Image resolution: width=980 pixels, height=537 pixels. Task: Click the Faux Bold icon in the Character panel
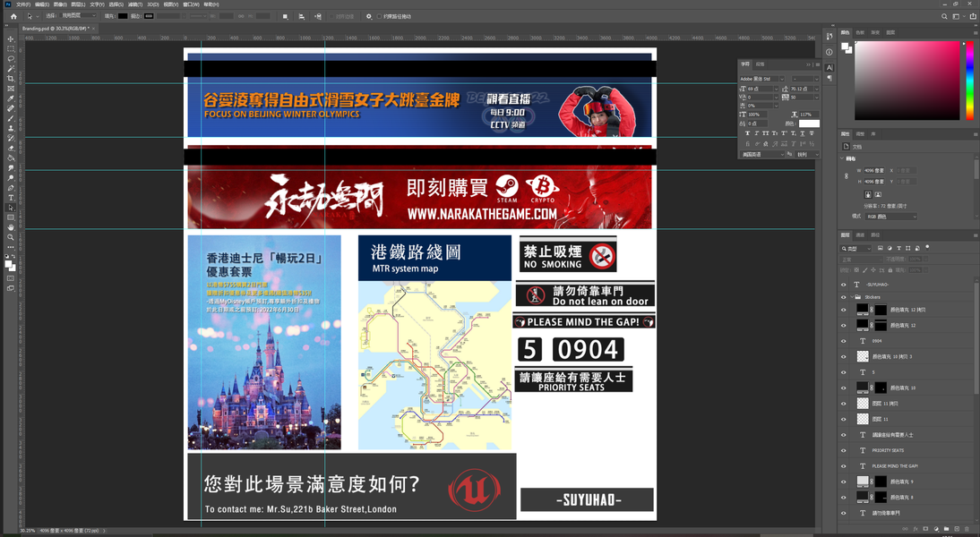click(x=747, y=133)
